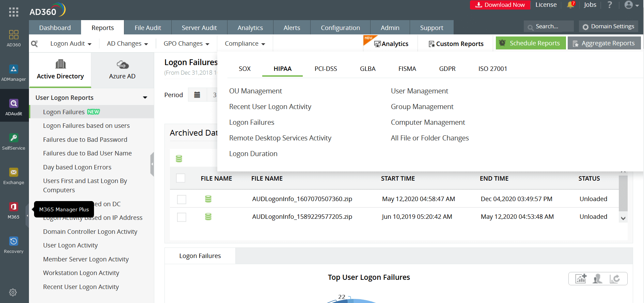Tick the select-all checkbox in the table header

pyautogui.click(x=180, y=178)
